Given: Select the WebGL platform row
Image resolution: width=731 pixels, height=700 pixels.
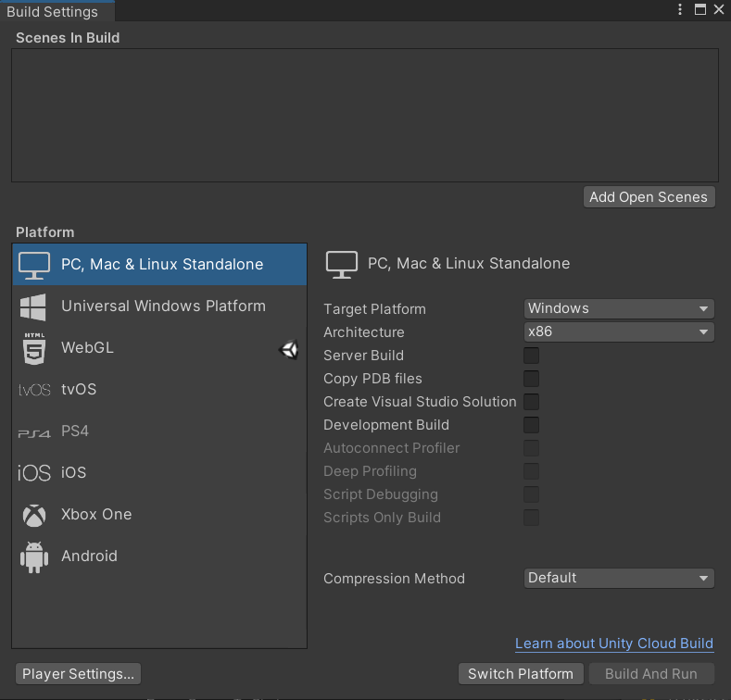Looking at the screenshot, I should click(159, 347).
